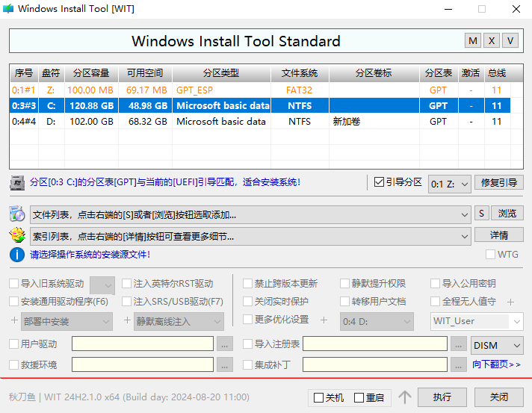
Task: Click the 浏览 browse button
Action: 507,214
